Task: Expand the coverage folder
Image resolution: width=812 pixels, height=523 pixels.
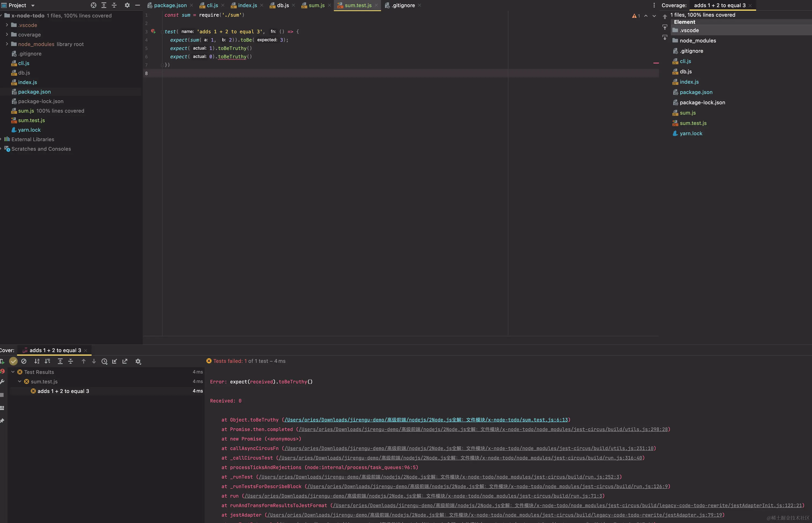Action: [x=7, y=34]
